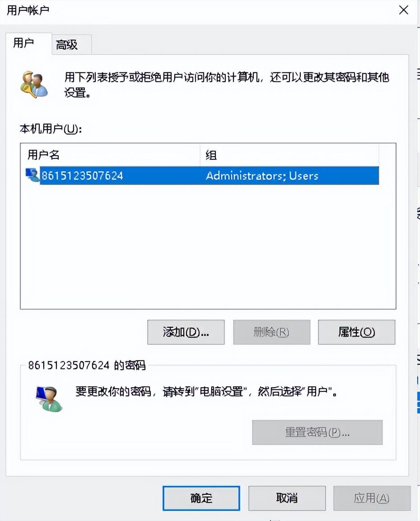Click the 应用(A) button
Viewport: 420px width, 521px height.
pyautogui.click(x=372, y=498)
